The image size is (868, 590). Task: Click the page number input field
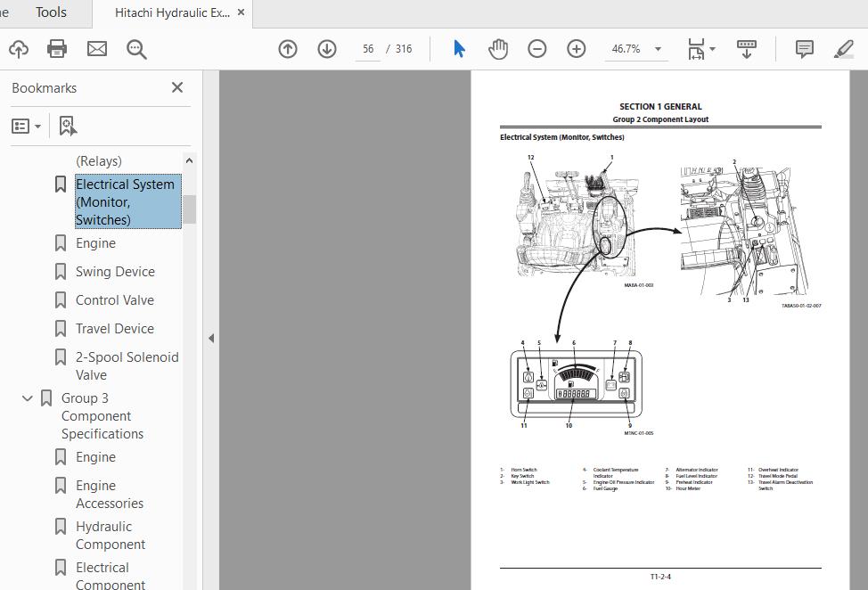367,49
